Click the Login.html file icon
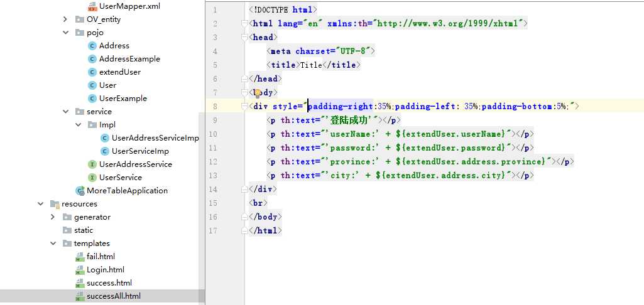Image resolution: width=644 pixels, height=305 pixels. click(80, 270)
